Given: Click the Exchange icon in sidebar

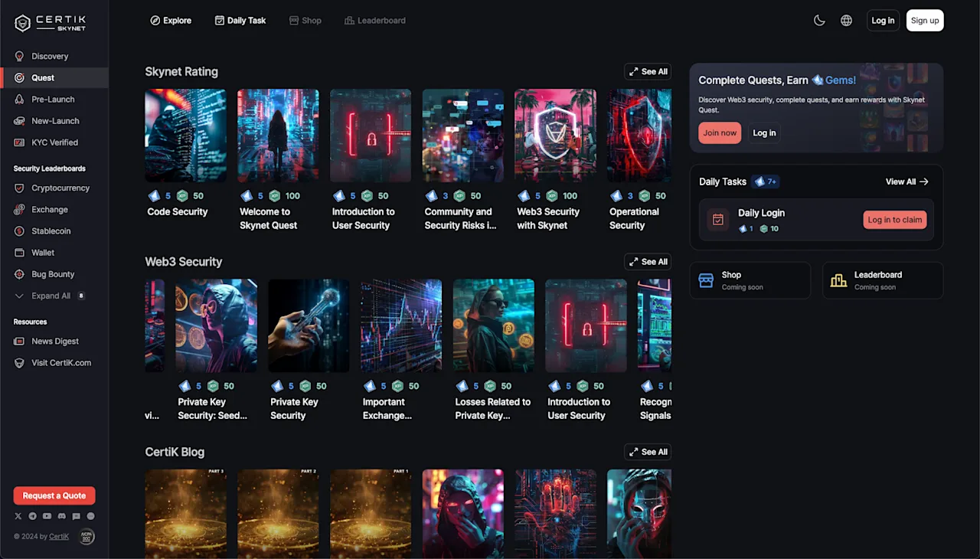Looking at the screenshot, I should click(19, 210).
